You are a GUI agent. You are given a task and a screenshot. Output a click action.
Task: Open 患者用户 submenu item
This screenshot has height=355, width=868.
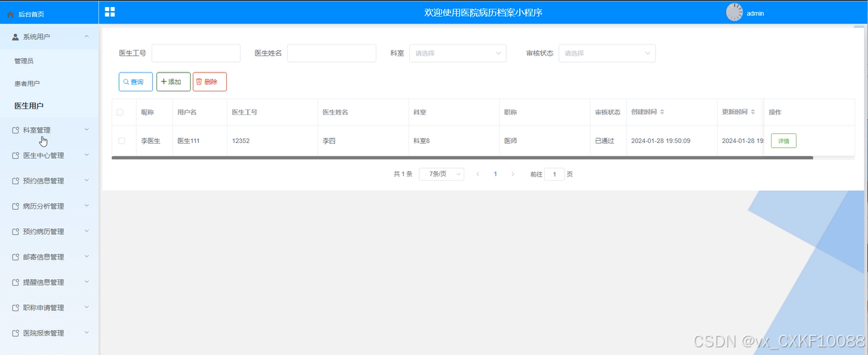pos(27,84)
